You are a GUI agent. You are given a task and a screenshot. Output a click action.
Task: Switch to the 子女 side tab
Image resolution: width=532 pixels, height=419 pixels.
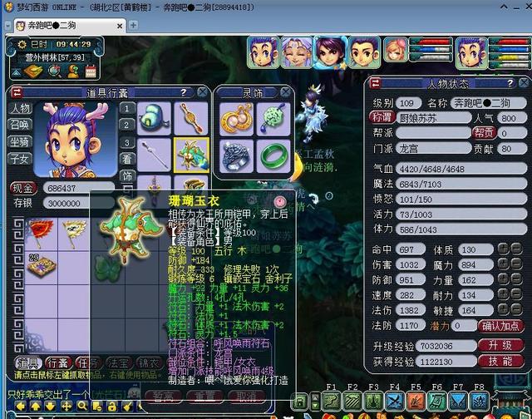(20, 159)
